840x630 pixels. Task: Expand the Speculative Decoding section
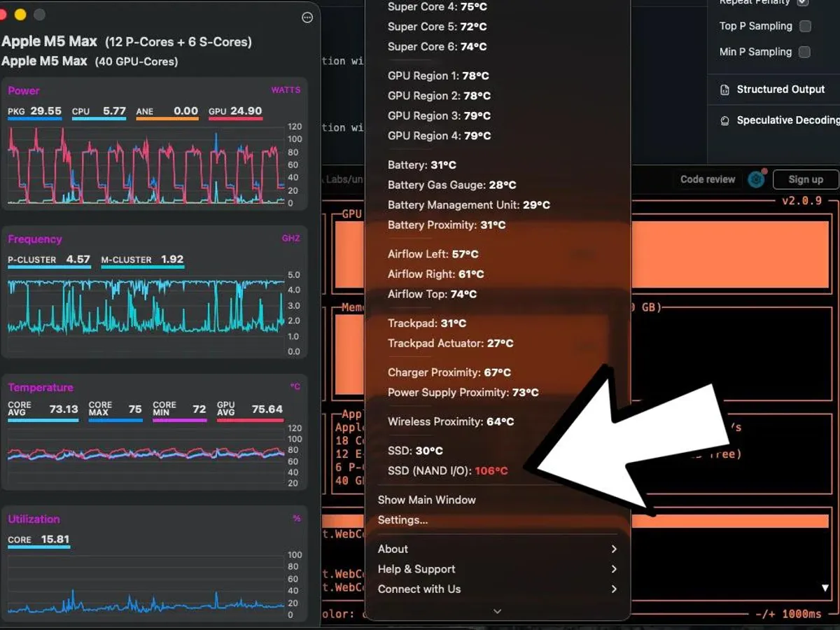point(787,120)
